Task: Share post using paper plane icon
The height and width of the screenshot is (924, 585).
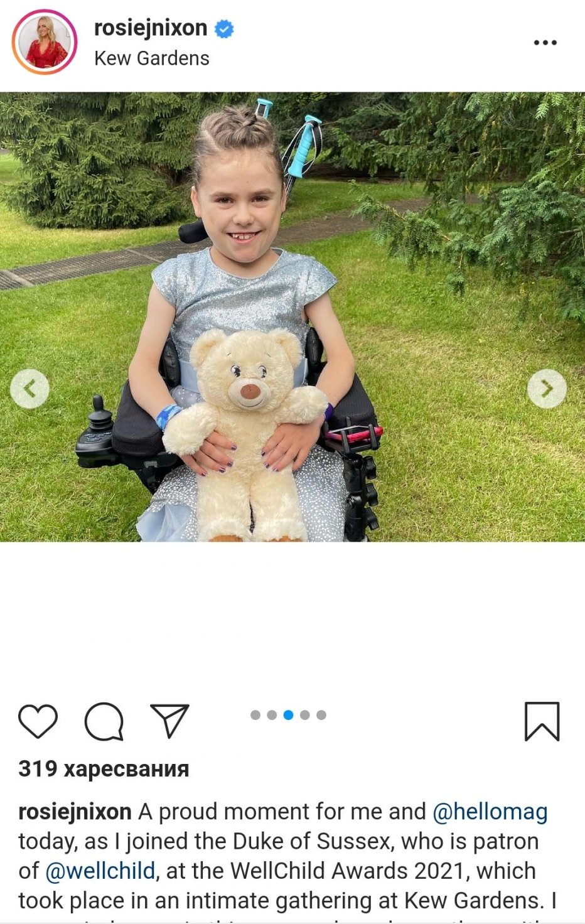Action: coord(169,721)
